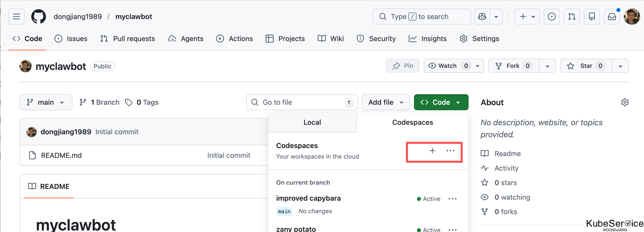Click the pull requests icon in header
Viewport: 644px width, 232px height.
[572, 17]
